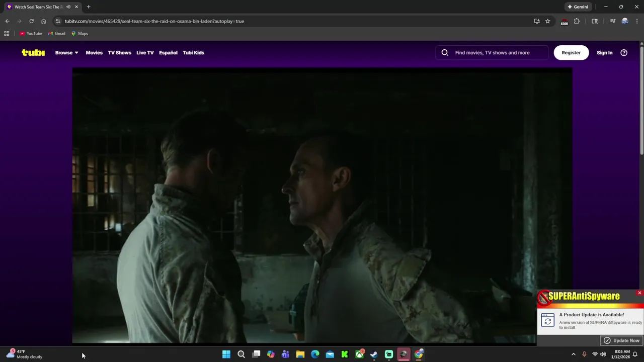644x362 pixels.
Task: Open the Gmail bookmark
Action: [56, 33]
